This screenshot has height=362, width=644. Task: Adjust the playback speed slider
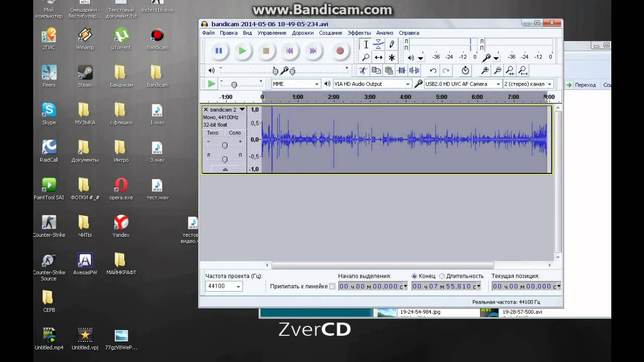point(234,84)
